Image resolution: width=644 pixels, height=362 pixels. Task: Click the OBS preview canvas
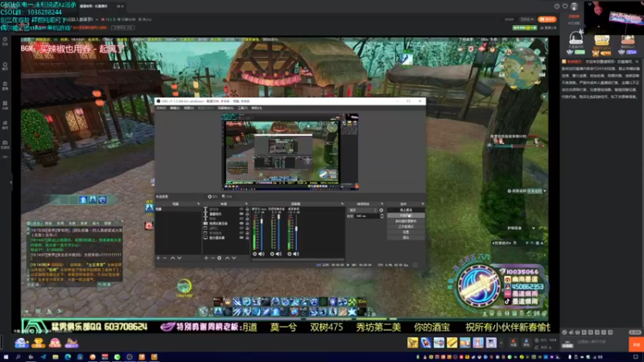[x=290, y=152]
